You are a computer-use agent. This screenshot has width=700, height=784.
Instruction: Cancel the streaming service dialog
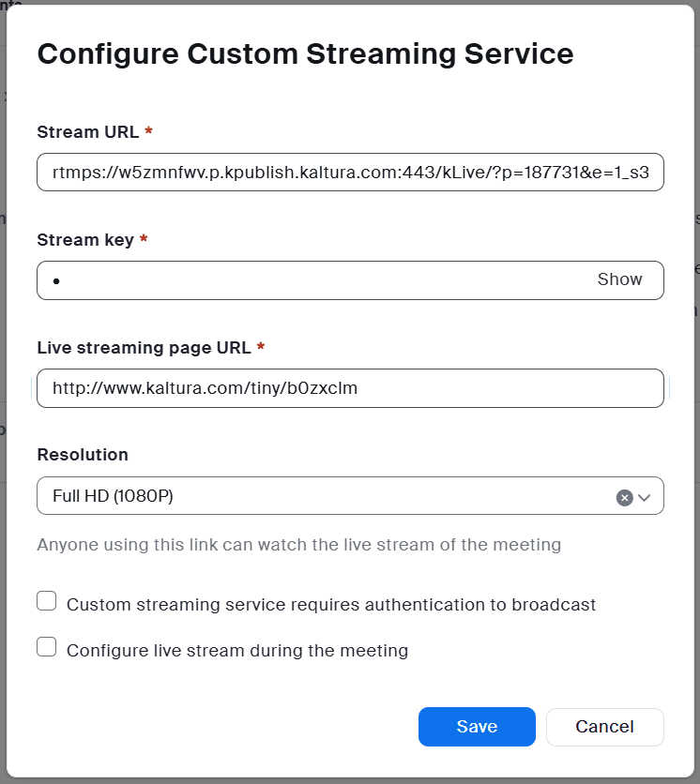[x=604, y=727]
